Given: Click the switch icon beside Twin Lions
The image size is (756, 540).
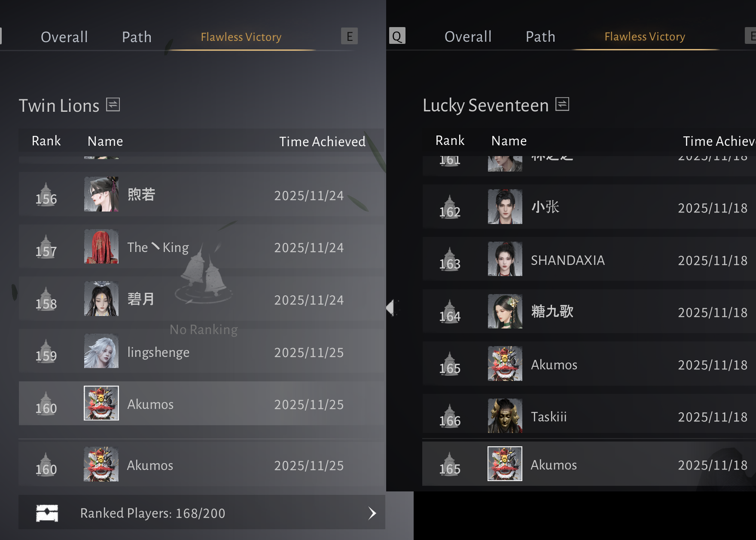Looking at the screenshot, I should [x=113, y=104].
